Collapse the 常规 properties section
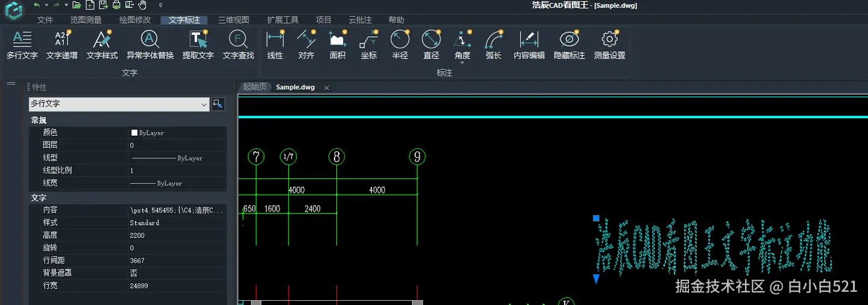This screenshot has width=868, height=305. point(39,120)
